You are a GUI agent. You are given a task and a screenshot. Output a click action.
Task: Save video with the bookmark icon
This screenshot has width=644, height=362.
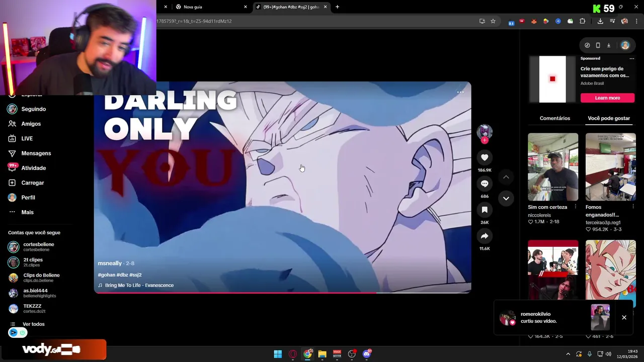coord(485,210)
